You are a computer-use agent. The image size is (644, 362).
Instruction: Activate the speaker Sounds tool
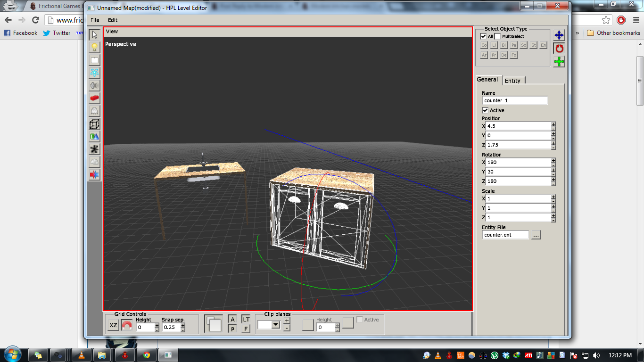(95, 85)
